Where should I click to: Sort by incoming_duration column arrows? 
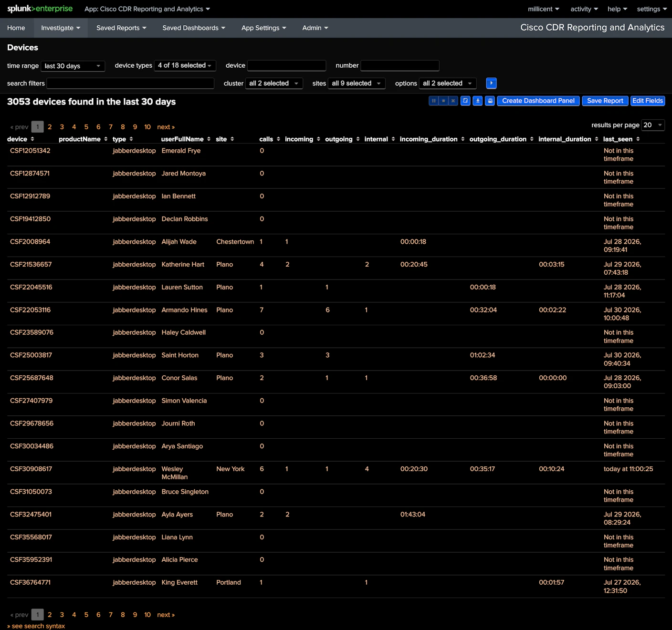(x=463, y=139)
